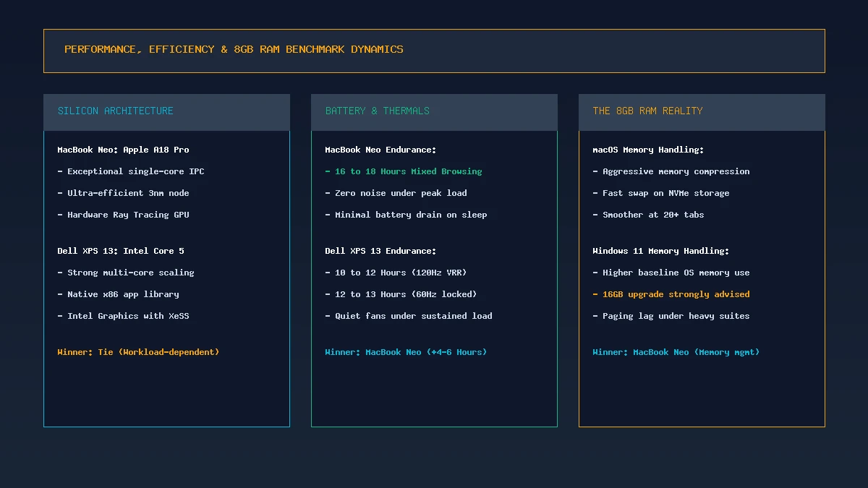The width and height of the screenshot is (868, 488).
Task: Click 'Paging lag under heavy suites' line
Action: (671, 316)
